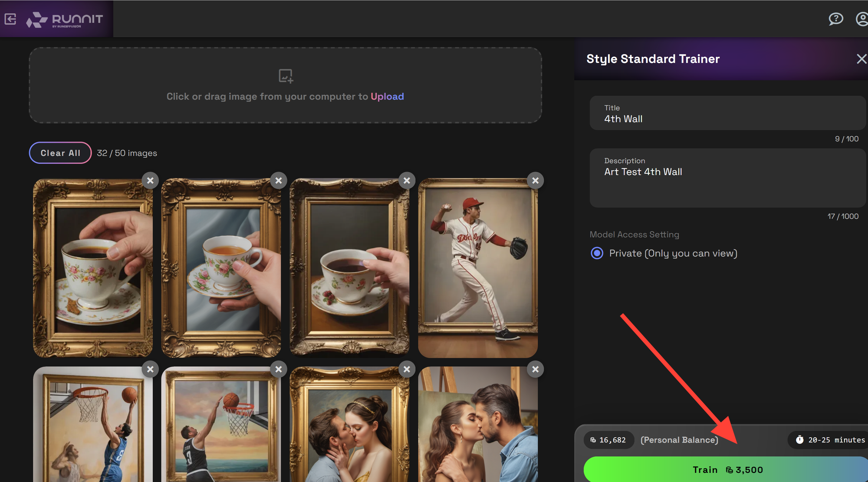Click the RunDiffusion Runnit logo
Screen dimensions: 868x482
tap(64, 20)
